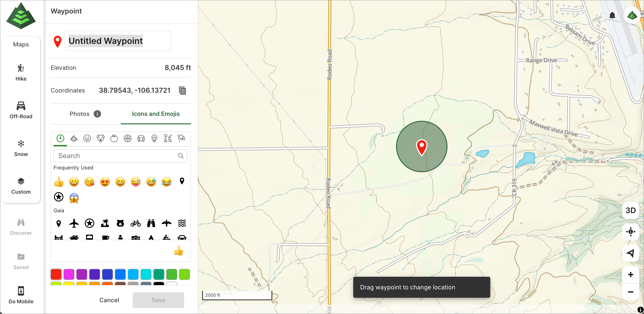Open the travel car emoji category

(141, 138)
